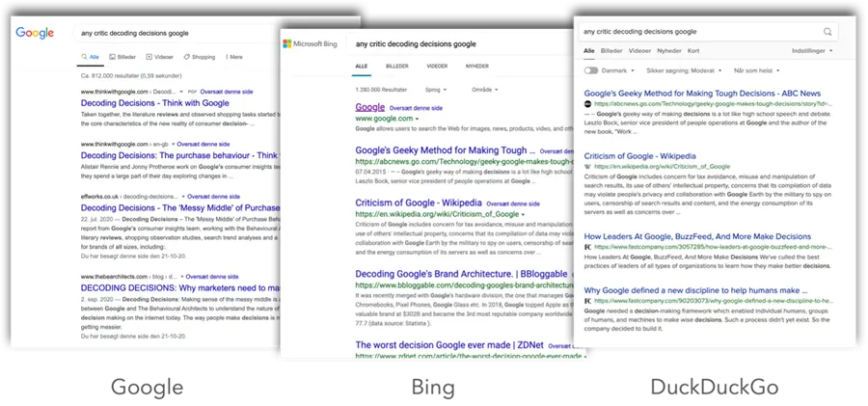Click Oversæt denne side beside Bing Google result
This screenshot has height=406, width=868.
tap(416, 109)
